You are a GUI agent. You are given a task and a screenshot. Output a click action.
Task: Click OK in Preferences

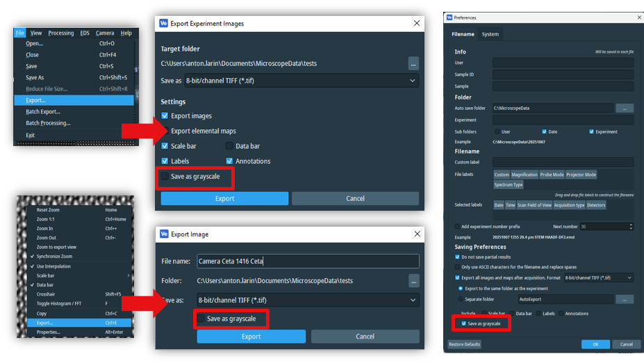pyautogui.click(x=595, y=344)
